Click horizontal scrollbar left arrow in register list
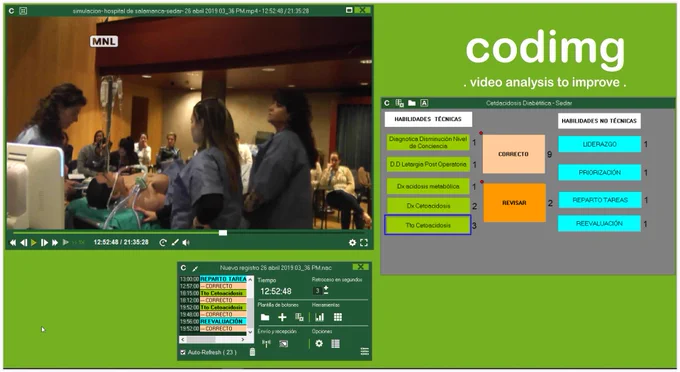The width and height of the screenshot is (680, 372). pos(183,339)
